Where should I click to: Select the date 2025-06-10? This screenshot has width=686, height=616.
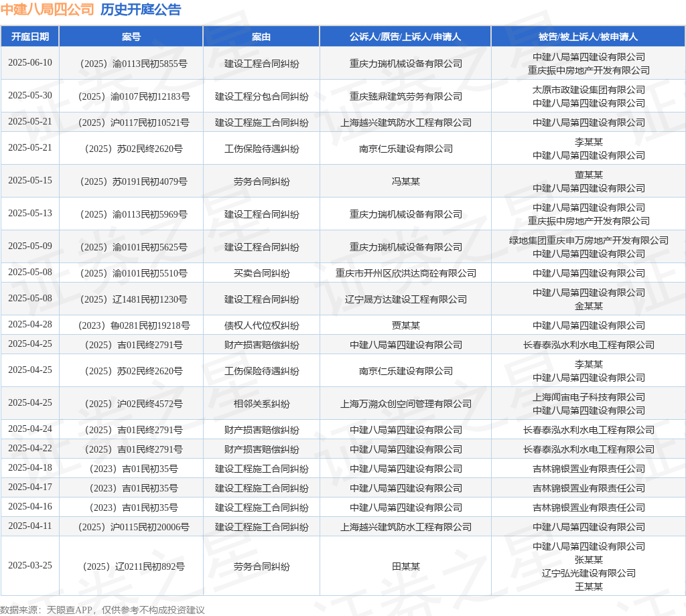(x=29, y=62)
